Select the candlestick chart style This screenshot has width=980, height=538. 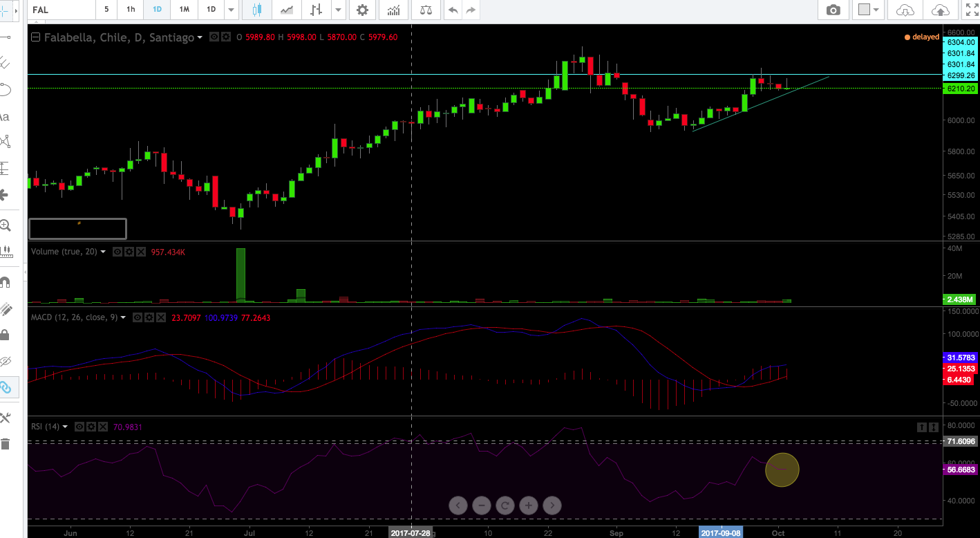click(257, 10)
